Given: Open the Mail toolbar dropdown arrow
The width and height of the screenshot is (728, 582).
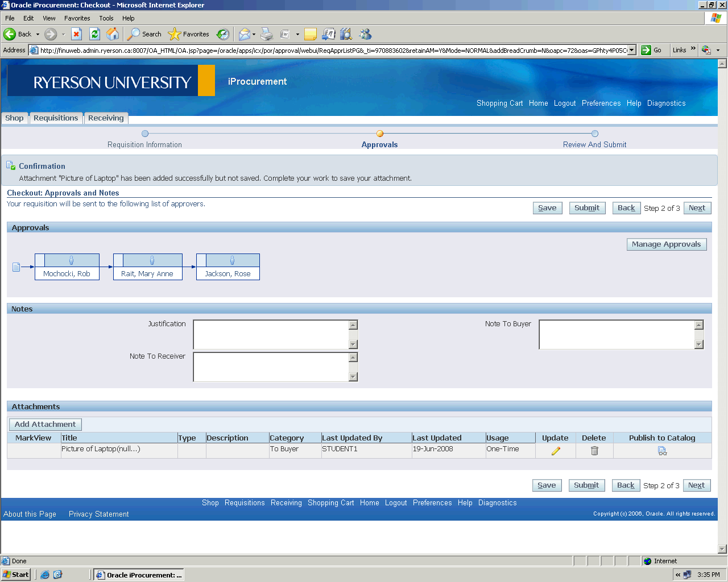Looking at the screenshot, I should pos(254,34).
